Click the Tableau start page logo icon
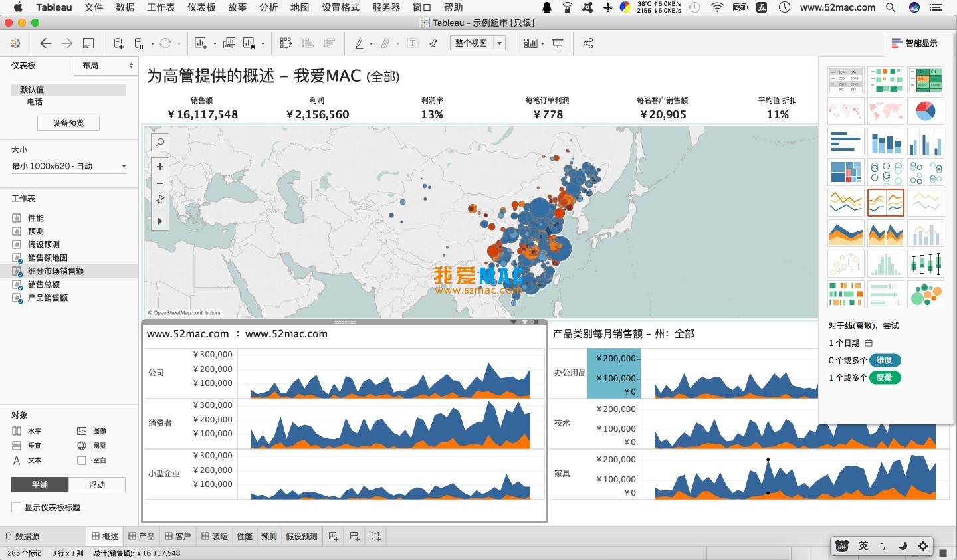 [15, 43]
